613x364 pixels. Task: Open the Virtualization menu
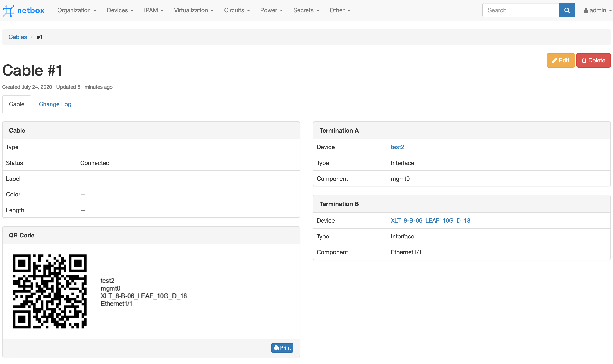tap(194, 10)
